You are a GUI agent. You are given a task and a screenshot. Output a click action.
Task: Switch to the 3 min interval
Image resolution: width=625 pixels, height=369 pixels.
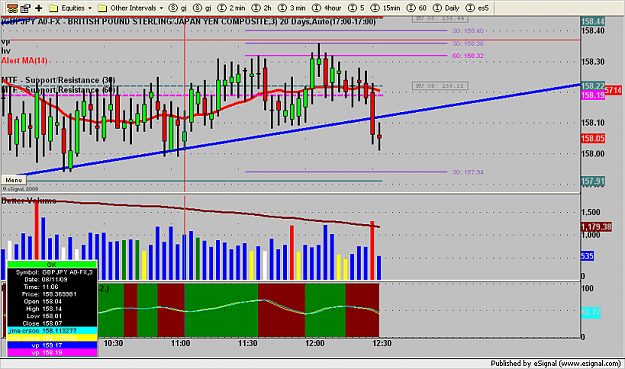coord(292,8)
